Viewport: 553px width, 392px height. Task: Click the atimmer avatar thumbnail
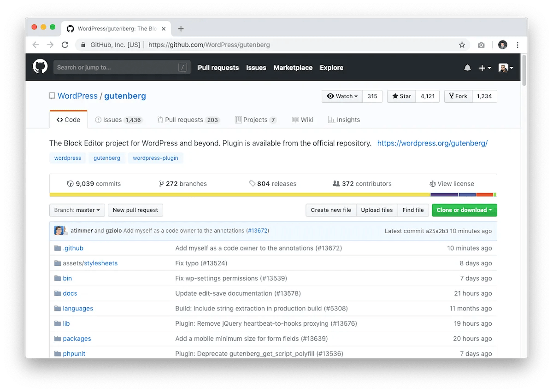pos(59,230)
